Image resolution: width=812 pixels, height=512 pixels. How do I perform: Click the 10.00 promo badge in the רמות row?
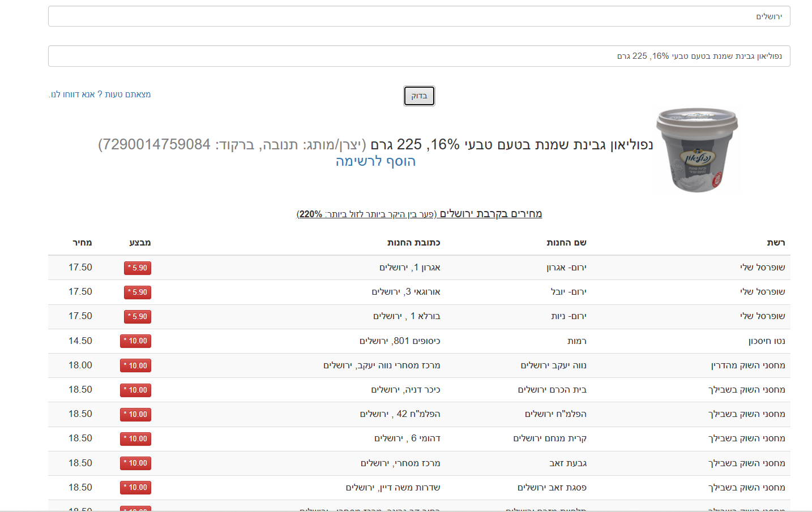coord(135,341)
